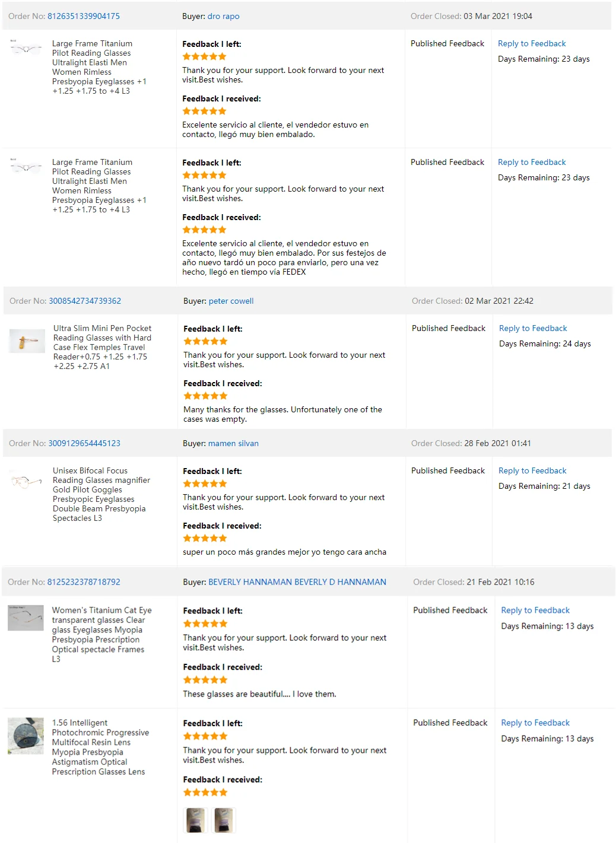Reply to feedback on Unisex Bifocal glasses
This screenshot has width=616, height=843.
tap(532, 470)
